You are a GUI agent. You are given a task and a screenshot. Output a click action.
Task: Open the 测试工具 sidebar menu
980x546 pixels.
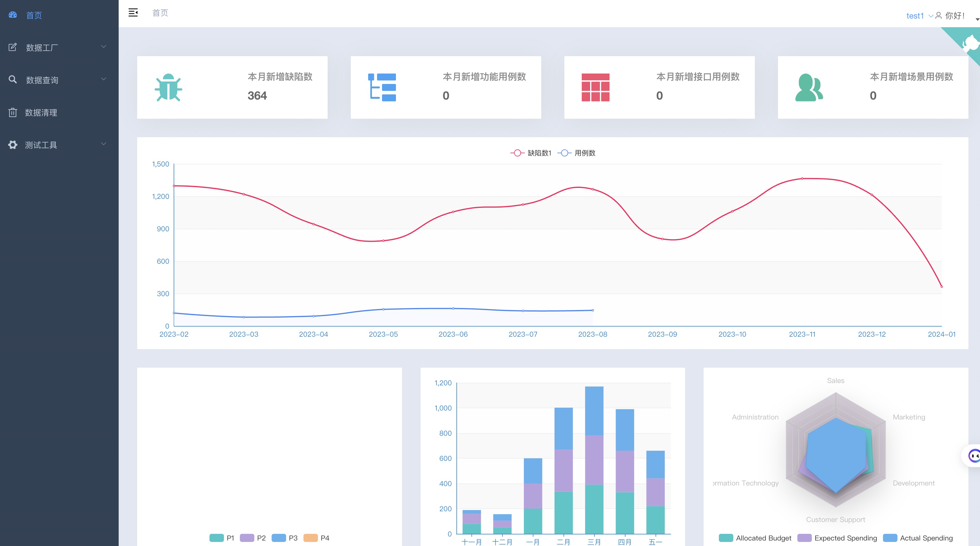pos(59,145)
